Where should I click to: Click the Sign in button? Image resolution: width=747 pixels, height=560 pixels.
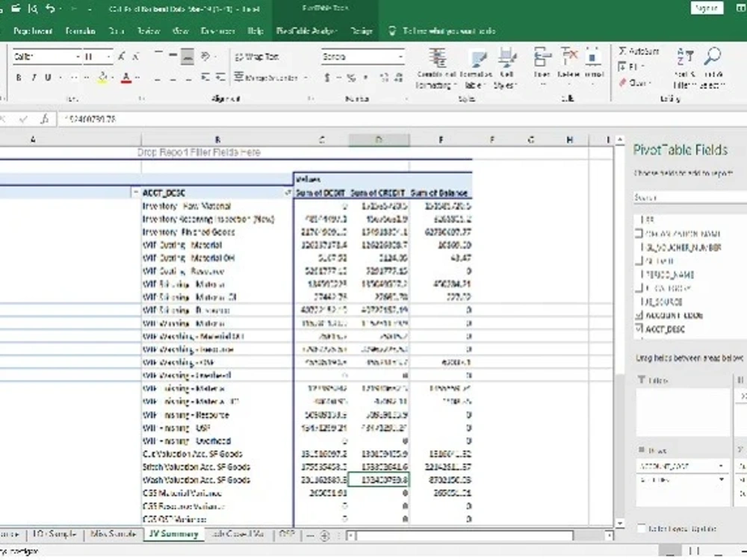click(706, 8)
